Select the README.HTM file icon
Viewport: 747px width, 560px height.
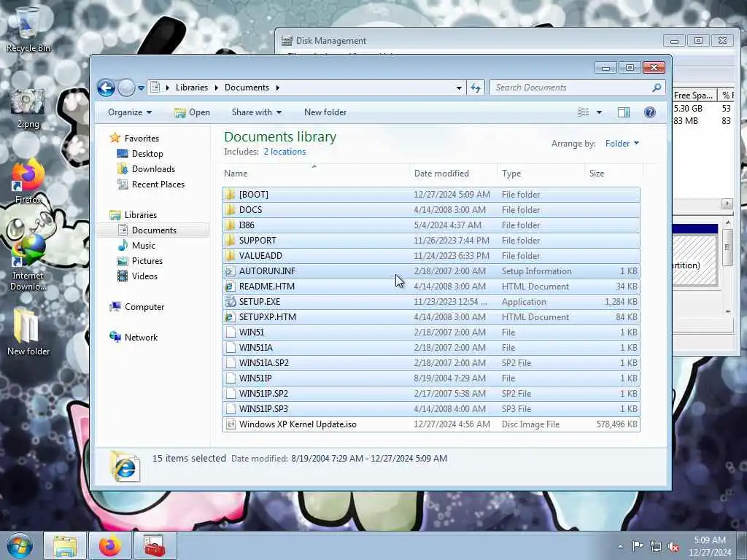tap(231, 286)
